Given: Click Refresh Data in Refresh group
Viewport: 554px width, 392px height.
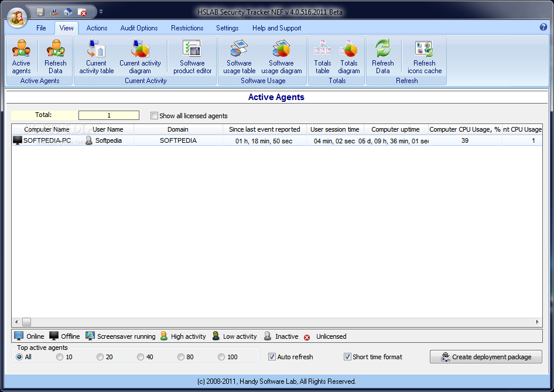Looking at the screenshot, I should 382,56.
